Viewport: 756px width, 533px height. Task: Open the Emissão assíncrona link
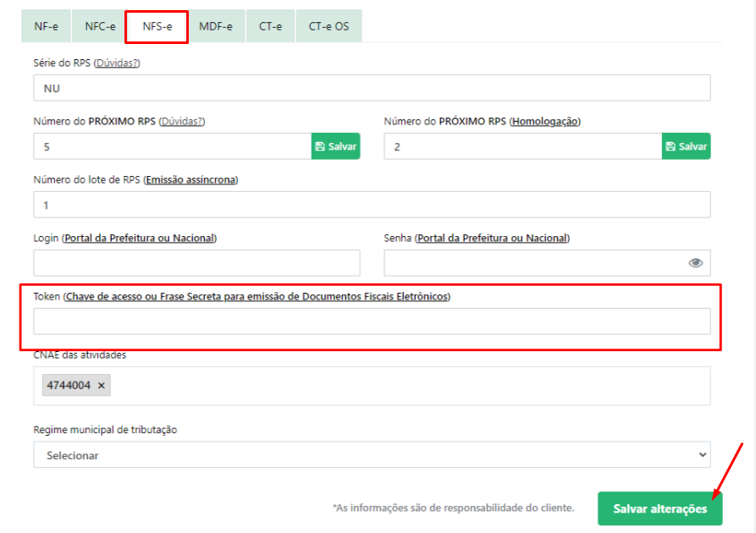click(x=191, y=179)
